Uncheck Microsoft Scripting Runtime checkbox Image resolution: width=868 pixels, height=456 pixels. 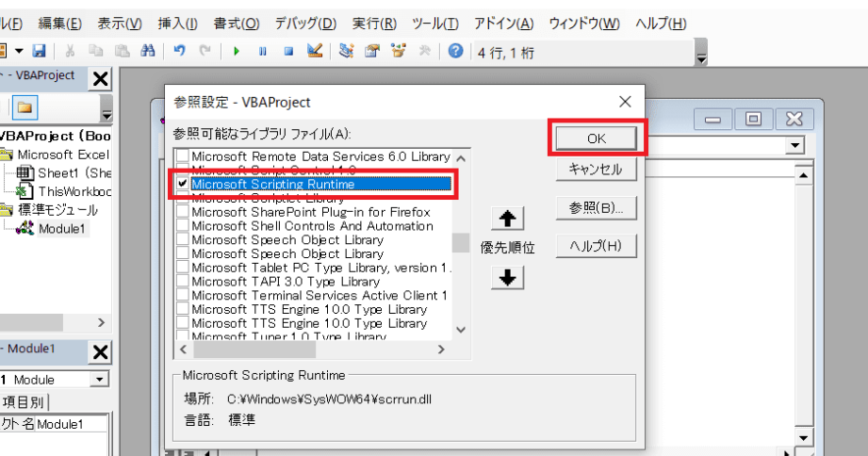point(183,184)
